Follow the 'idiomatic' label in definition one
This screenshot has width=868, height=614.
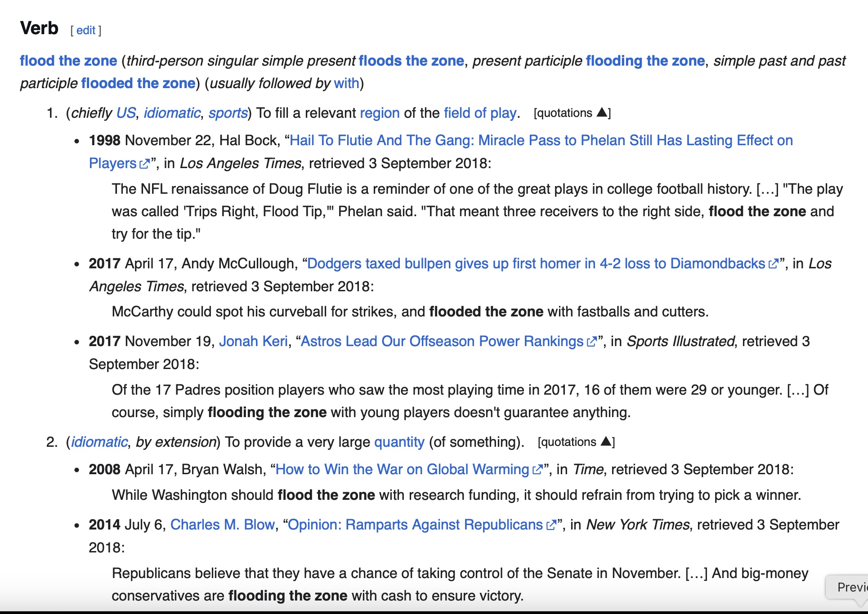[x=172, y=113]
